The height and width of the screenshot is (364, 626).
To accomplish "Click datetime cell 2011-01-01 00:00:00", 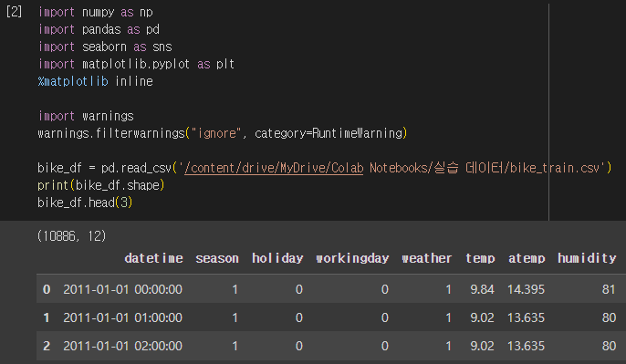I will (x=122, y=289).
